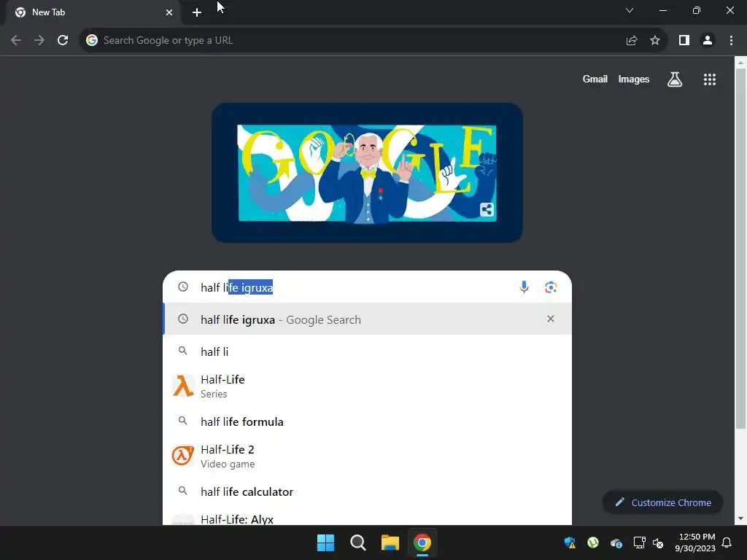
Task: Open the Images link
Action: coord(634,79)
